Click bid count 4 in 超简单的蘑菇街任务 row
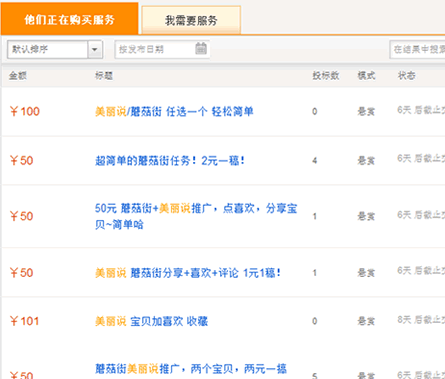Viewport: 445px width, 379px height. (315, 161)
